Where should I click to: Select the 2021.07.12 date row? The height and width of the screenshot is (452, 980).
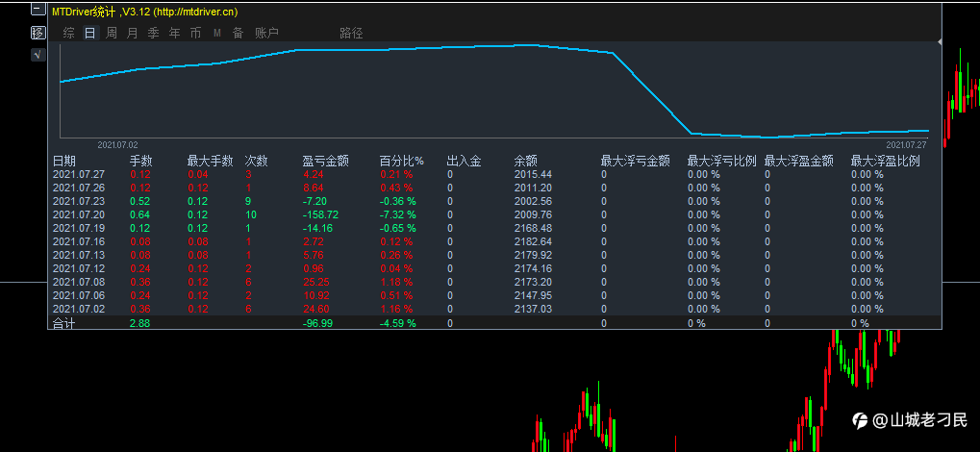tap(493, 268)
